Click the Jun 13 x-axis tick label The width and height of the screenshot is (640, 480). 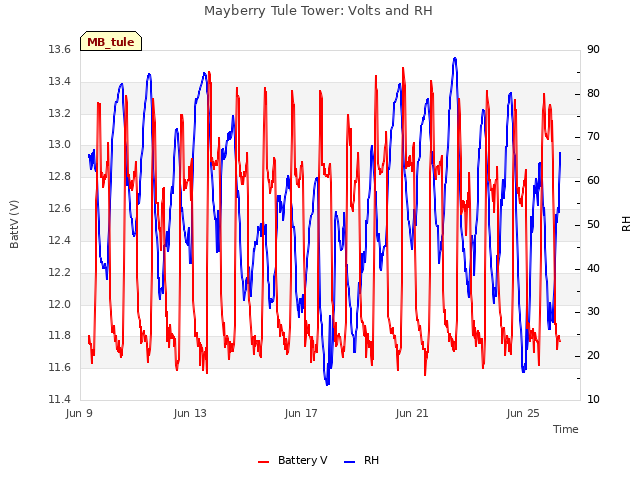click(x=190, y=413)
